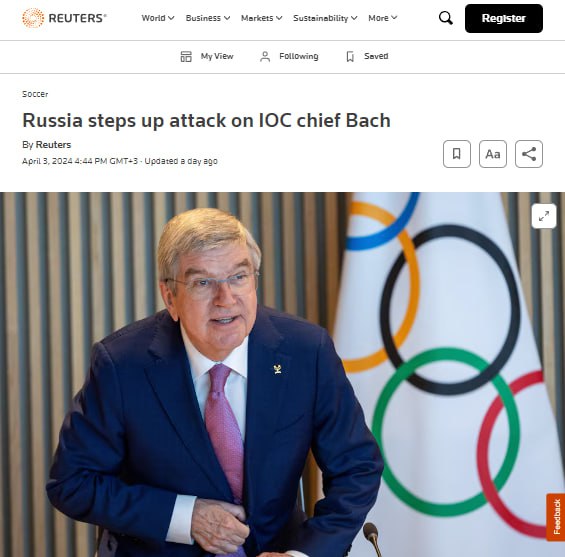This screenshot has height=557, width=565.
Task: Switch to the Saved tab
Action: 367,56
